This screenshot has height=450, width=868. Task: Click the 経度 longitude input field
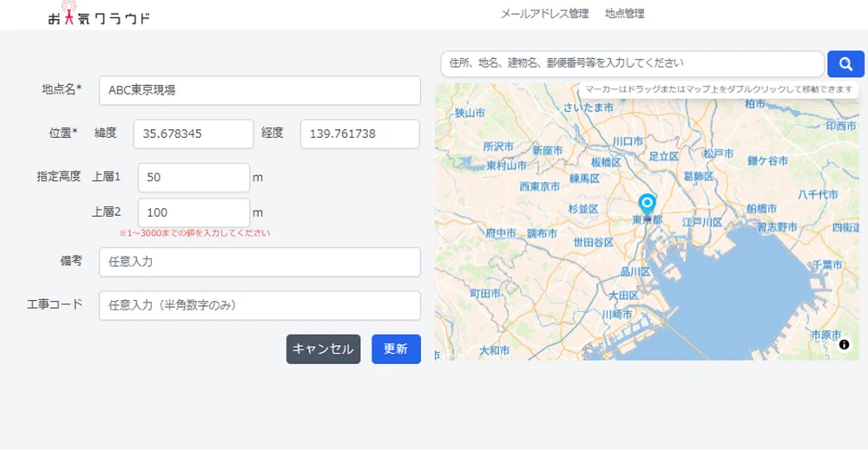359,134
